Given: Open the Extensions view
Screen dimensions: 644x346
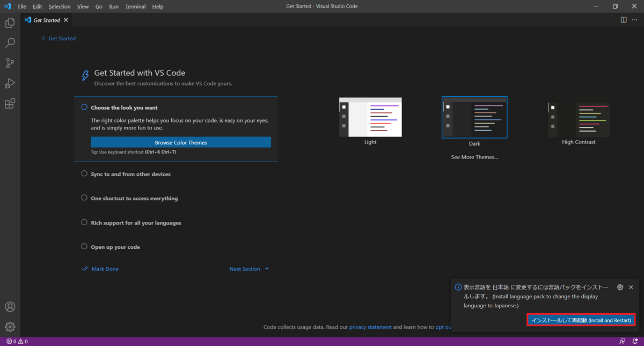Looking at the screenshot, I should [10, 104].
